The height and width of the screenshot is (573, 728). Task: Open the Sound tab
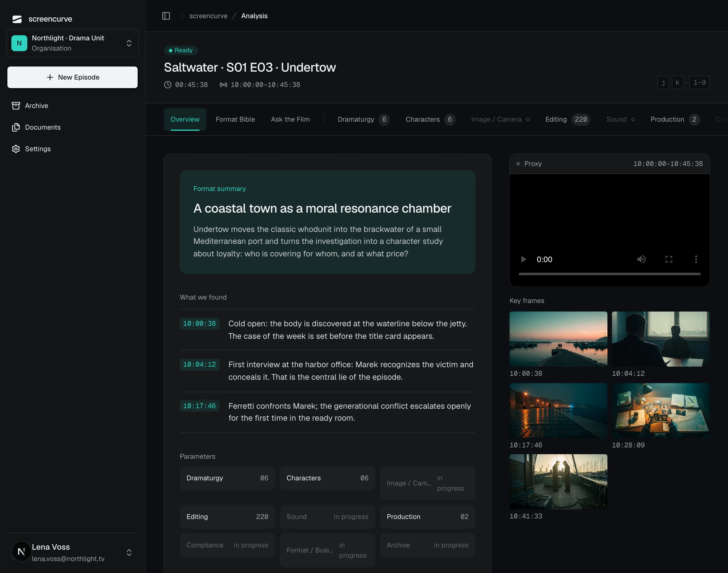pos(620,119)
